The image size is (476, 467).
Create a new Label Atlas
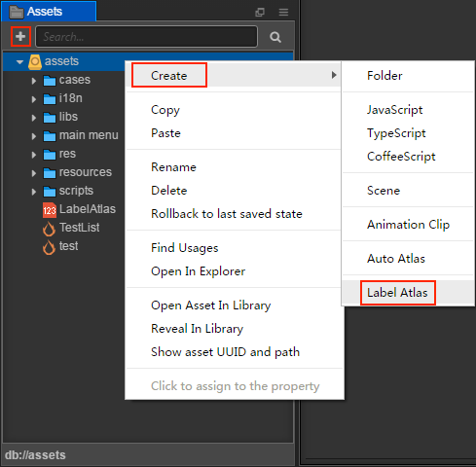(x=409, y=293)
